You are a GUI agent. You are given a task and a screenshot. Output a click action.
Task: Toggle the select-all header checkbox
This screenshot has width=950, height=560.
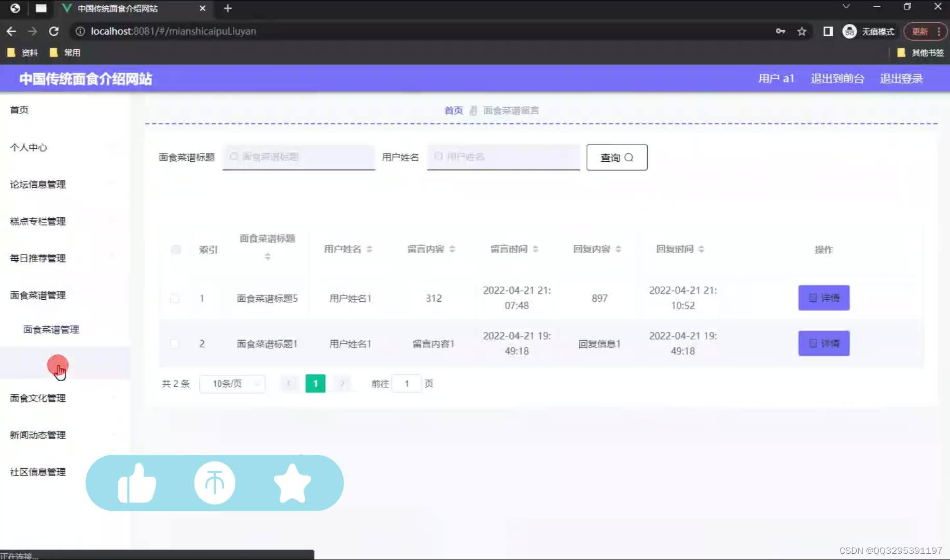tap(176, 249)
